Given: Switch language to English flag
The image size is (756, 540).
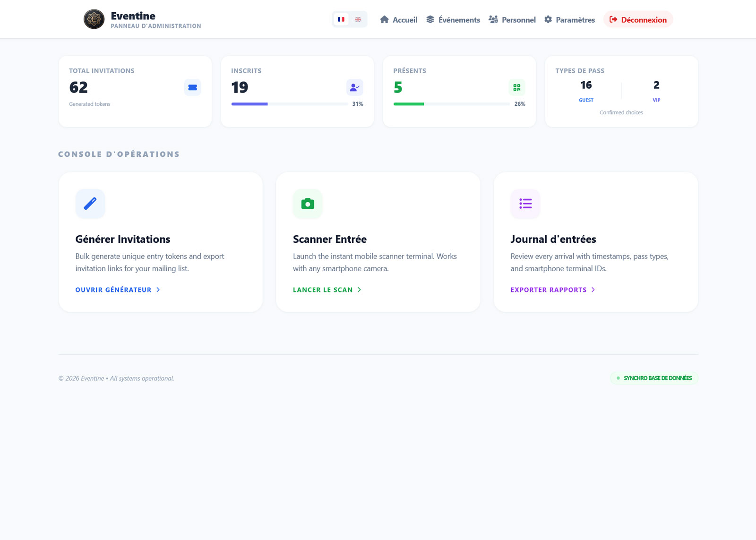Looking at the screenshot, I should 358,19.
